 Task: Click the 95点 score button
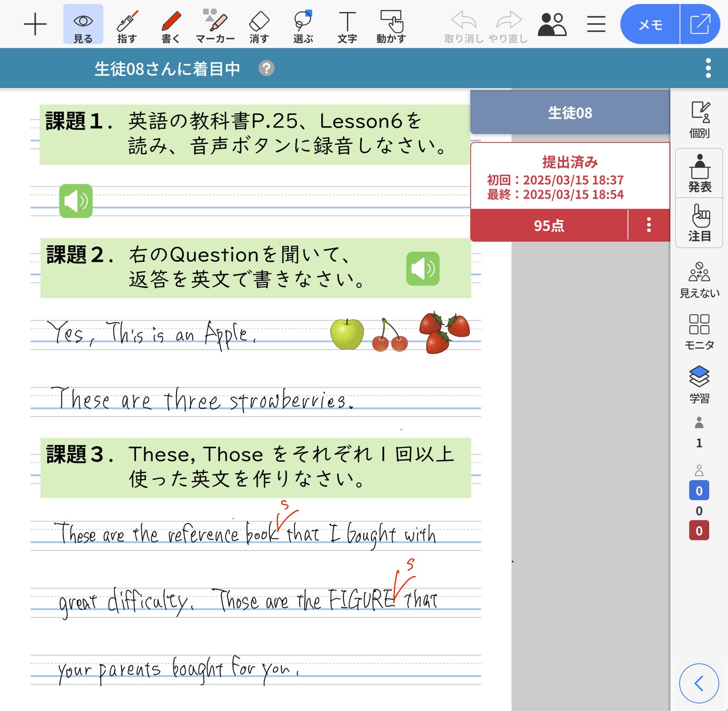(x=549, y=225)
